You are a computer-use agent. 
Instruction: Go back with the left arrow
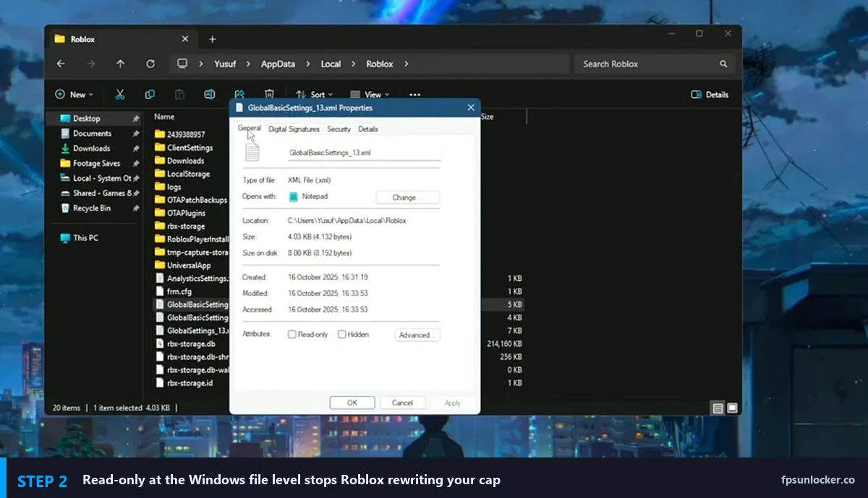click(x=61, y=64)
